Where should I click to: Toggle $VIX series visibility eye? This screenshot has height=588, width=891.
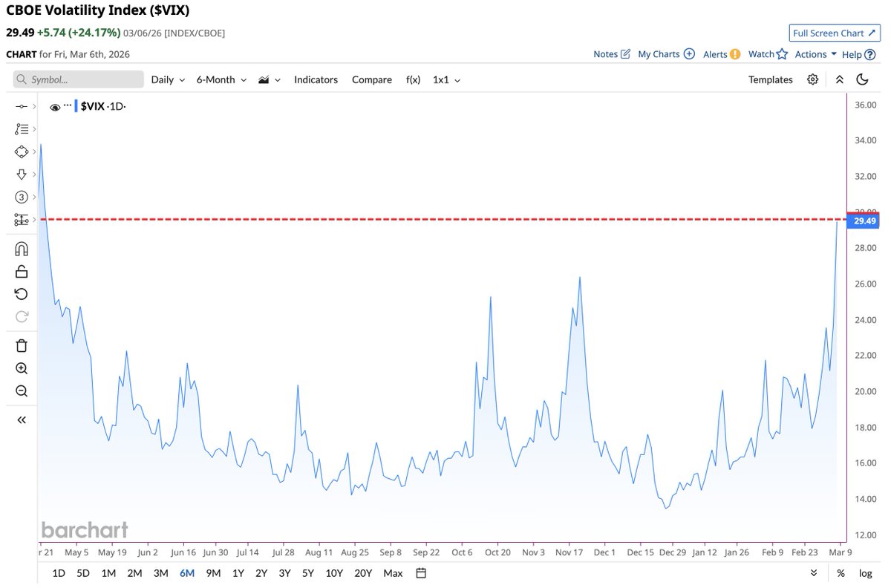pos(55,107)
